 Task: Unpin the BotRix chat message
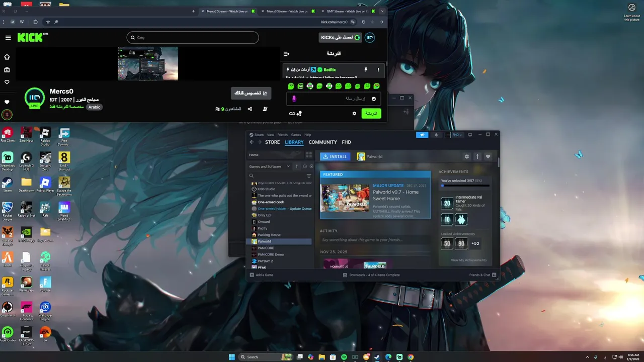pyautogui.click(x=366, y=69)
